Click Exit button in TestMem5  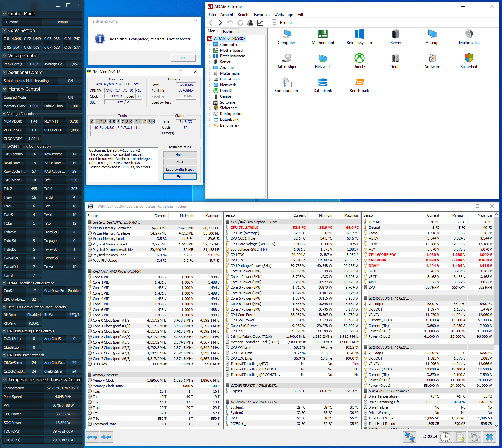[180, 177]
